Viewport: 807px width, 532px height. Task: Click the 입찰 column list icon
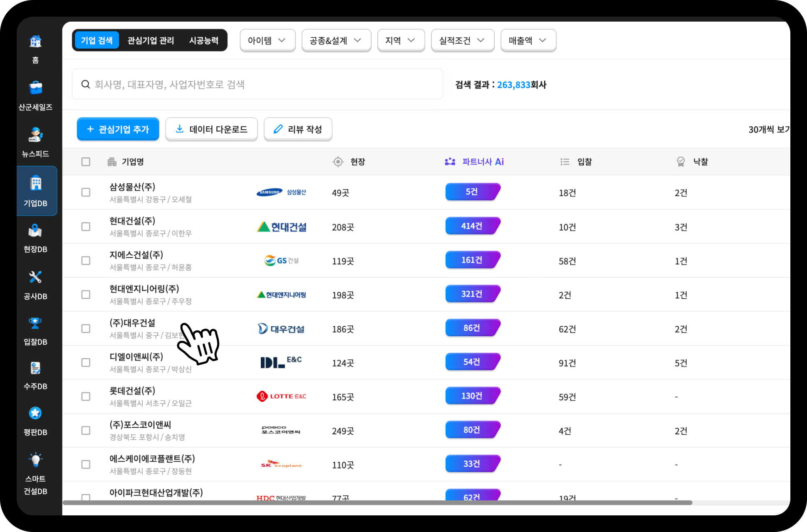[565, 162]
